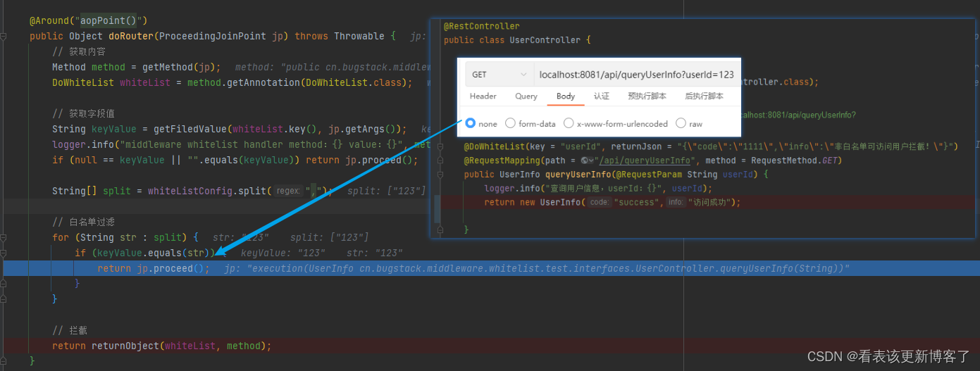980x371 pixels.
Task: Click RequestMethod.GET value
Action: 795,161
